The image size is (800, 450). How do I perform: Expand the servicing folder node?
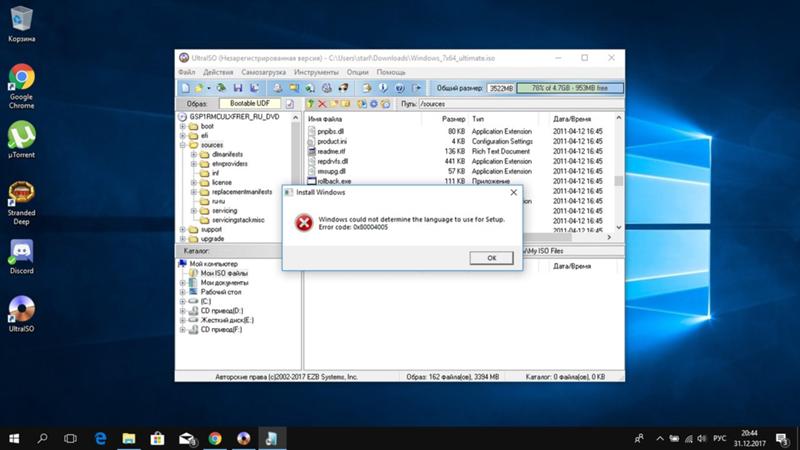[194, 210]
